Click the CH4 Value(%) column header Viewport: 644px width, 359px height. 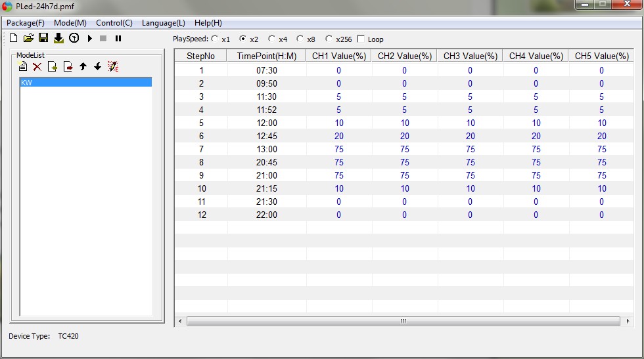536,56
